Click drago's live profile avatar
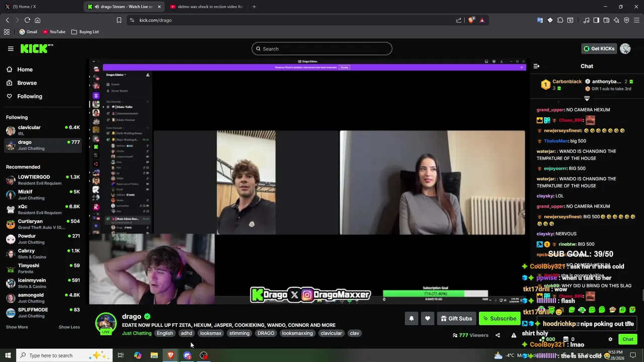Image resolution: width=644 pixels, height=362 pixels. tap(106, 323)
